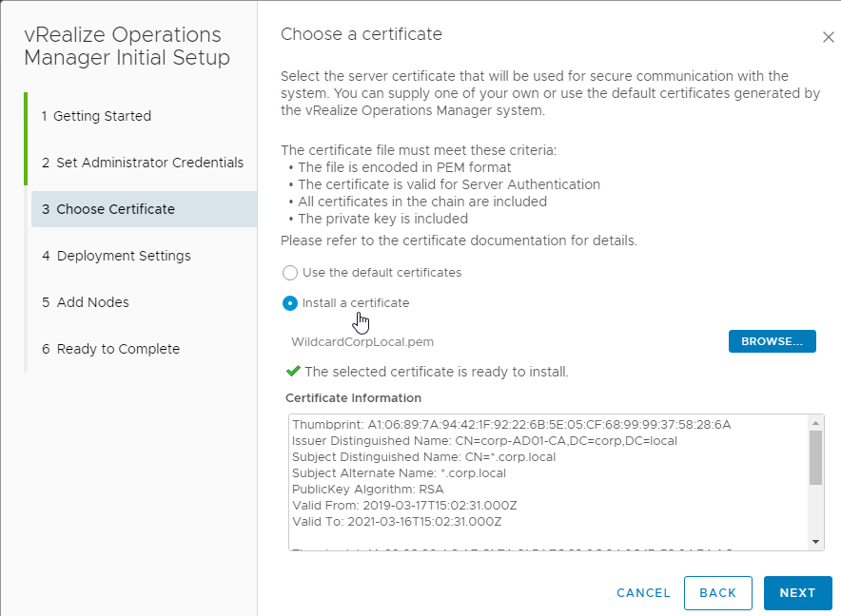Go back with the BACK button
Image resolution: width=841 pixels, height=616 pixels.
pyautogui.click(x=717, y=593)
